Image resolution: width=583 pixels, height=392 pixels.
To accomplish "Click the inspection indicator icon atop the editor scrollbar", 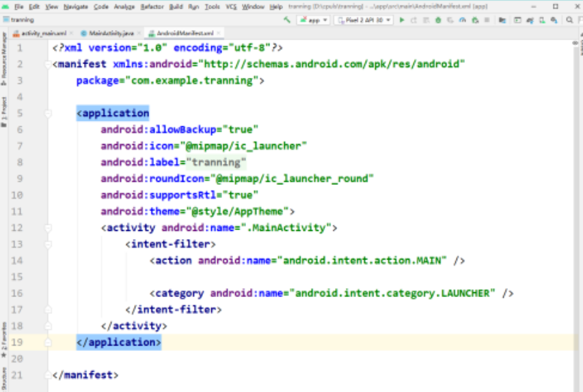I will tap(575, 43).
